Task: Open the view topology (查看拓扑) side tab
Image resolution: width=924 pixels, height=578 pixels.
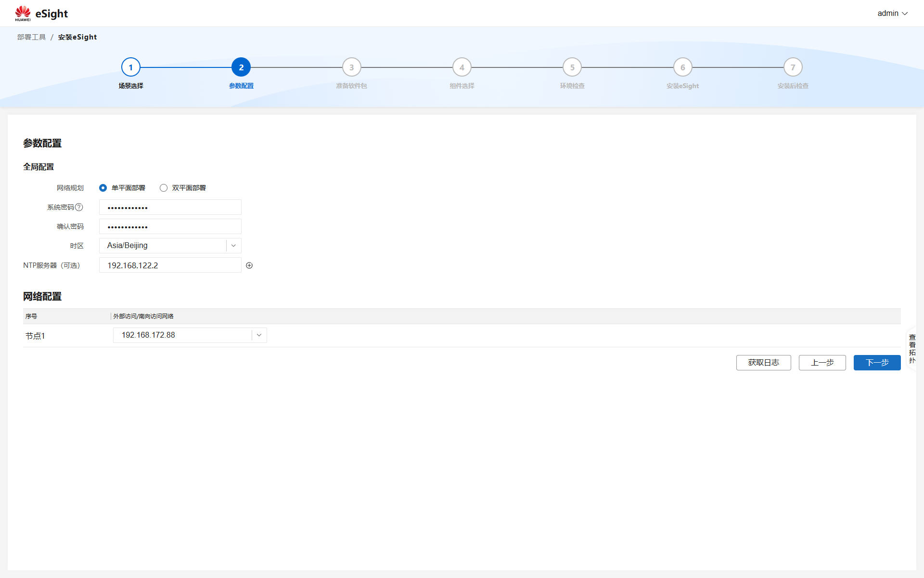Action: click(x=912, y=349)
